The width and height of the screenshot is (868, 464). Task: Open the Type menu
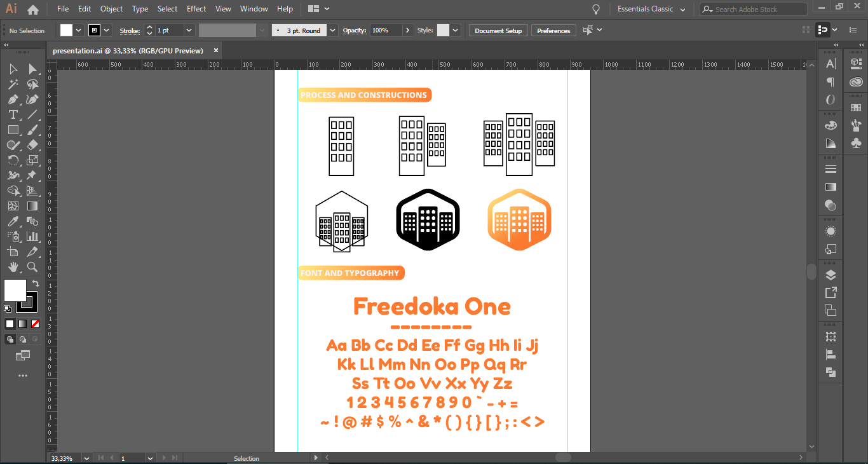pyautogui.click(x=140, y=9)
